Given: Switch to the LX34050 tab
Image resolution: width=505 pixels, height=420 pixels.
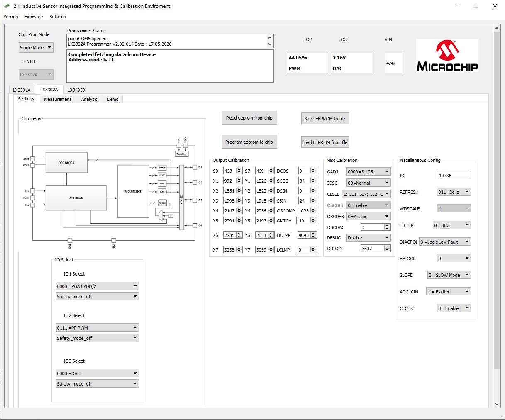Looking at the screenshot, I should pos(76,90).
